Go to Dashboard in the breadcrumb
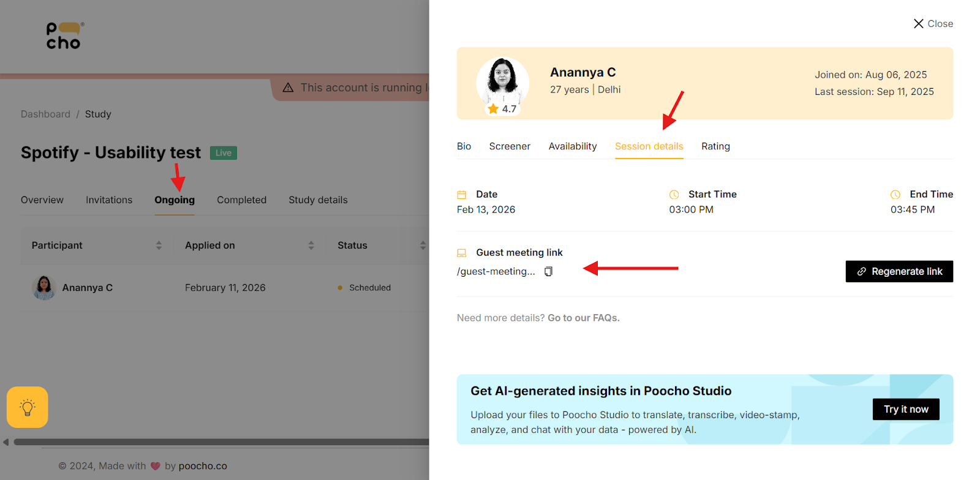Screen dimensions: 980x480 tap(45, 114)
